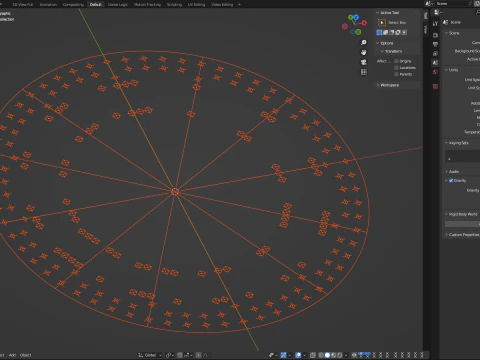Click the Scene name field at top right
480x360 pixels.
pyautogui.click(x=453, y=3)
